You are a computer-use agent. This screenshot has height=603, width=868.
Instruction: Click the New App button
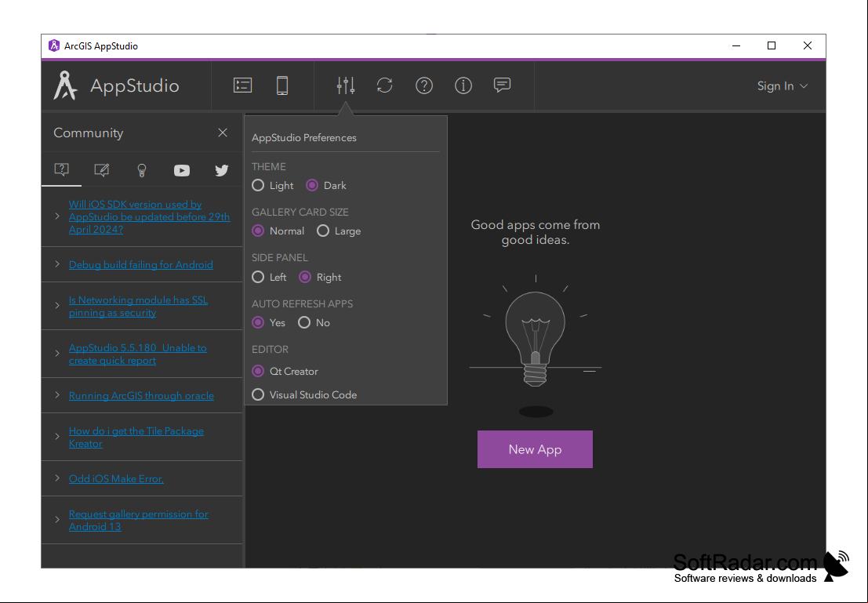[535, 449]
